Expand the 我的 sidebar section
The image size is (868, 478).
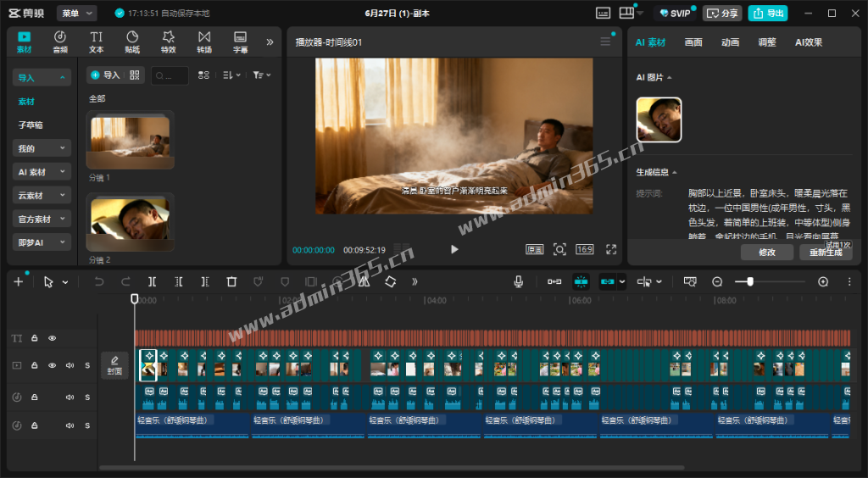click(42, 148)
